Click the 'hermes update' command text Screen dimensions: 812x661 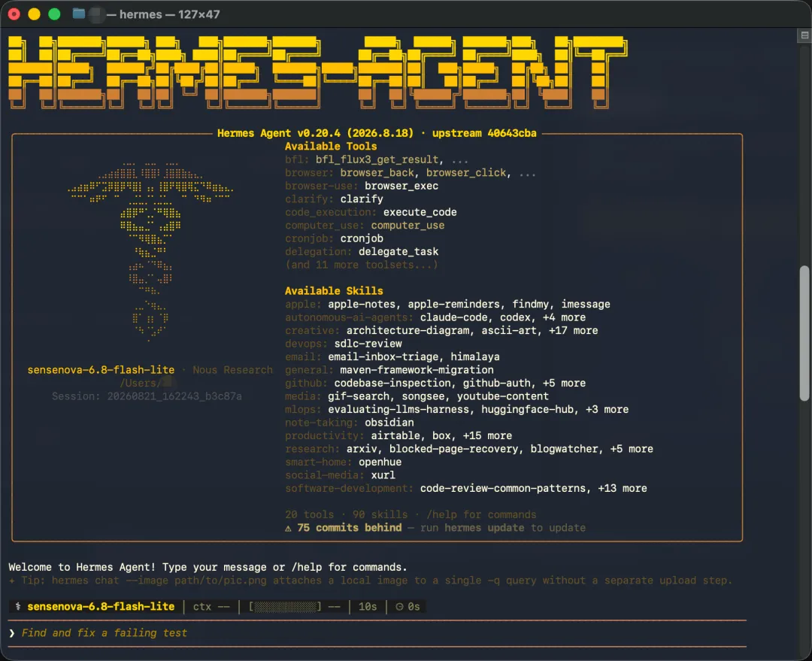[484, 527]
